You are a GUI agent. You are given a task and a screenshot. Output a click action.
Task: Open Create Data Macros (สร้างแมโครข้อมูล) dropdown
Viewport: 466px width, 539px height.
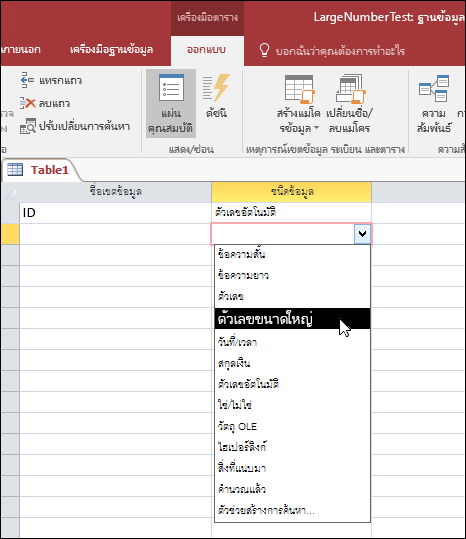(x=299, y=103)
